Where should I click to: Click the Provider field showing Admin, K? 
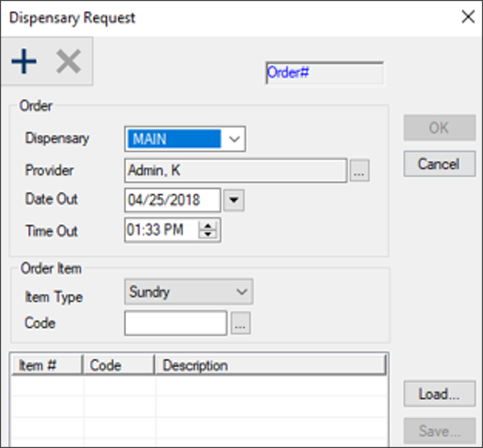(235, 171)
